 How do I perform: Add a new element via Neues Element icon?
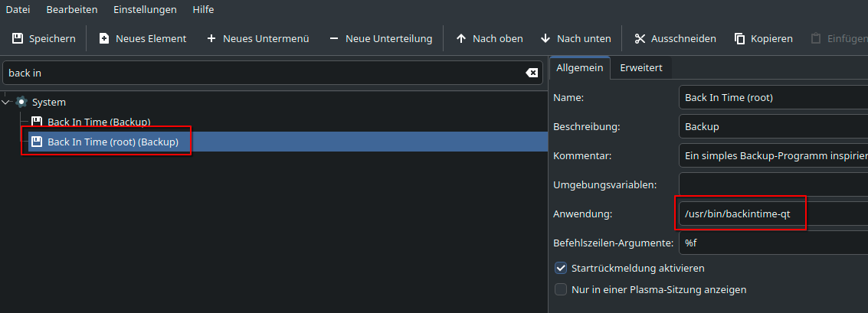[104, 39]
